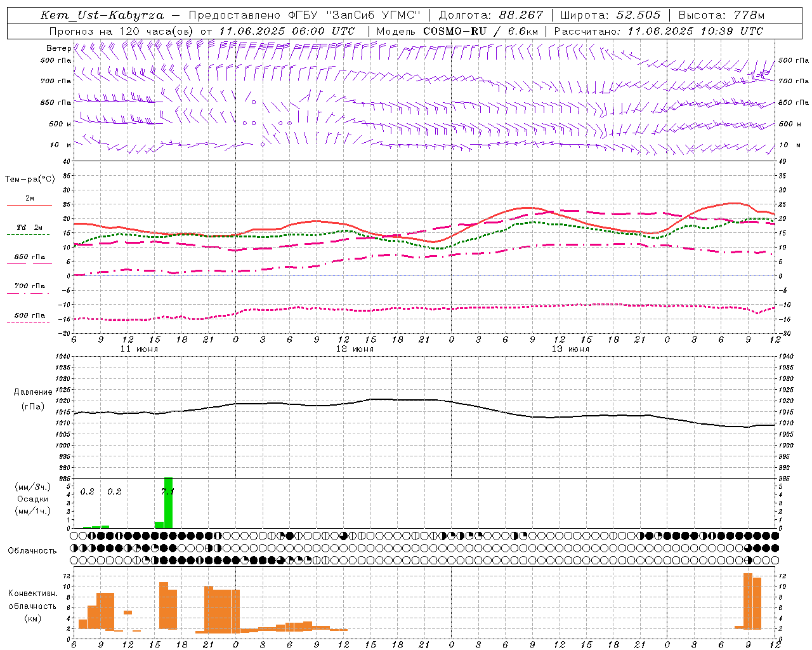Click the '850 гПа' temperature legend entry
The height and width of the screenshot is (650, 812).
pyautogui.click(x=30, y=257)
